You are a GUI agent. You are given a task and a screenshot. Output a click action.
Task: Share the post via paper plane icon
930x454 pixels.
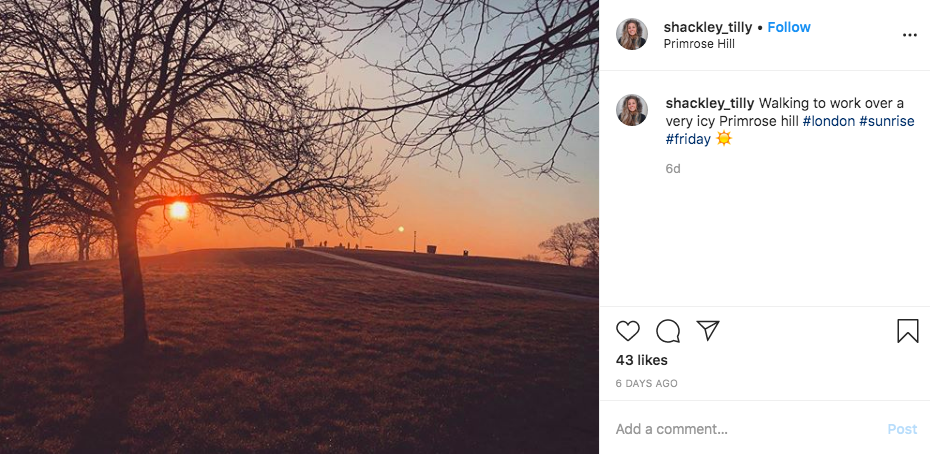point(708,331)
